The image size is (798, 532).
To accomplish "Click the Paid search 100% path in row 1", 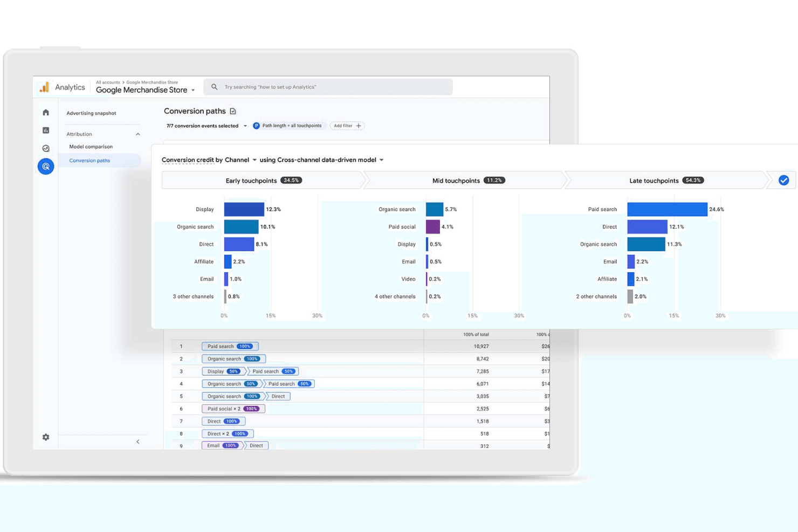I will click(x=230, y=346).
